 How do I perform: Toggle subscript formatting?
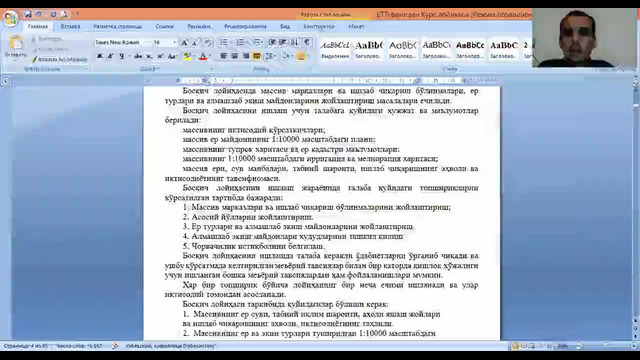click(x=149, y=56)
